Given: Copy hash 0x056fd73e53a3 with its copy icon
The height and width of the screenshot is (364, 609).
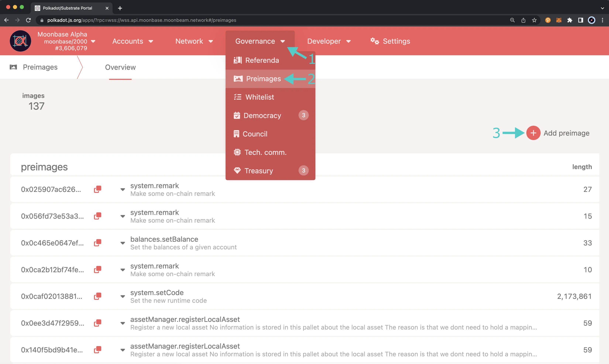Looking at the screenshot, I should coord(98,216).
